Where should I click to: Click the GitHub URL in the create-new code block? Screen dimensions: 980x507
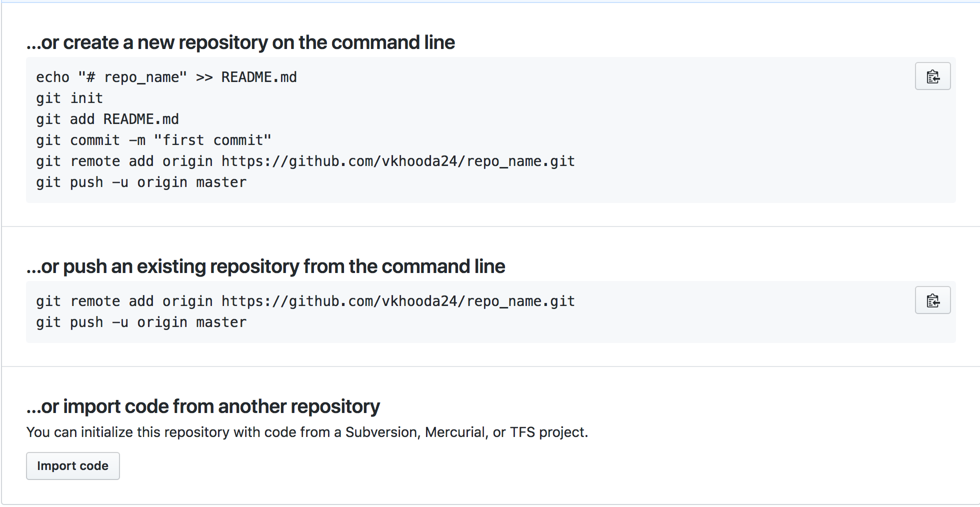click(398, 161)
